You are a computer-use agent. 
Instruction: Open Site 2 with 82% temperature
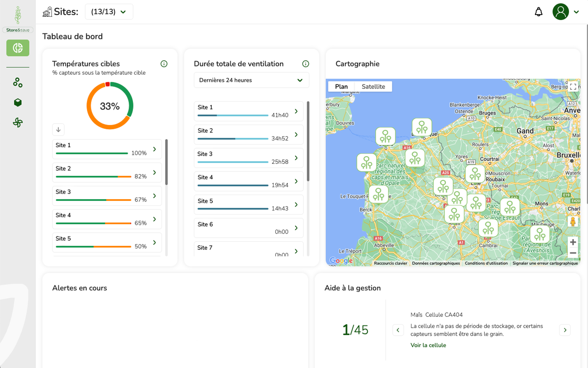107,172
